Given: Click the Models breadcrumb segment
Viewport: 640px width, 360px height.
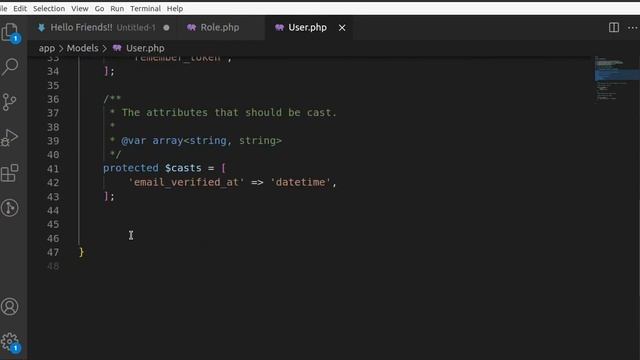Looking at the screenshot, I should point(82,48).
